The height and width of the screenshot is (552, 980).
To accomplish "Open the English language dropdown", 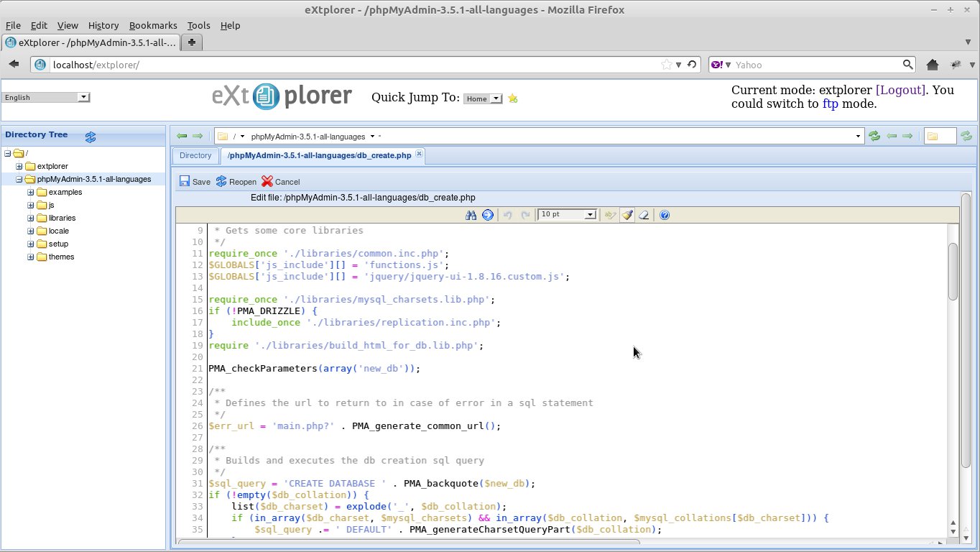I will pyautogui.click(x=46, y=97).
